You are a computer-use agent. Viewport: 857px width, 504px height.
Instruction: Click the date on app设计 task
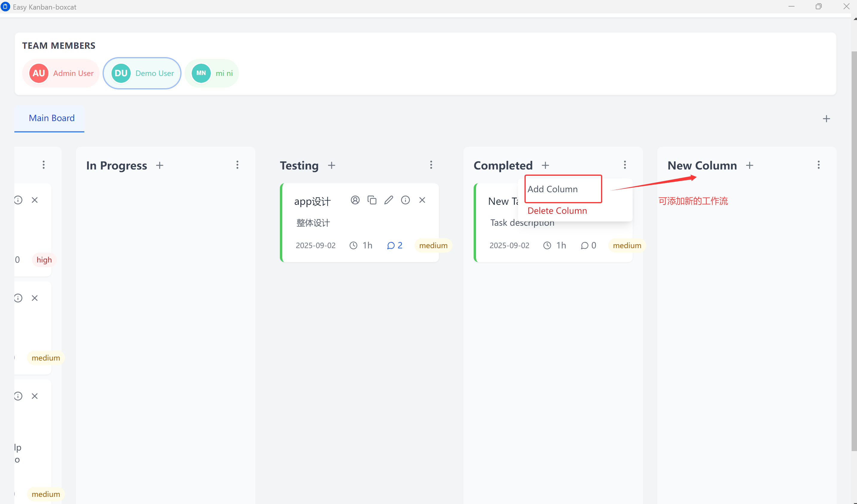[x=315, y=245]
